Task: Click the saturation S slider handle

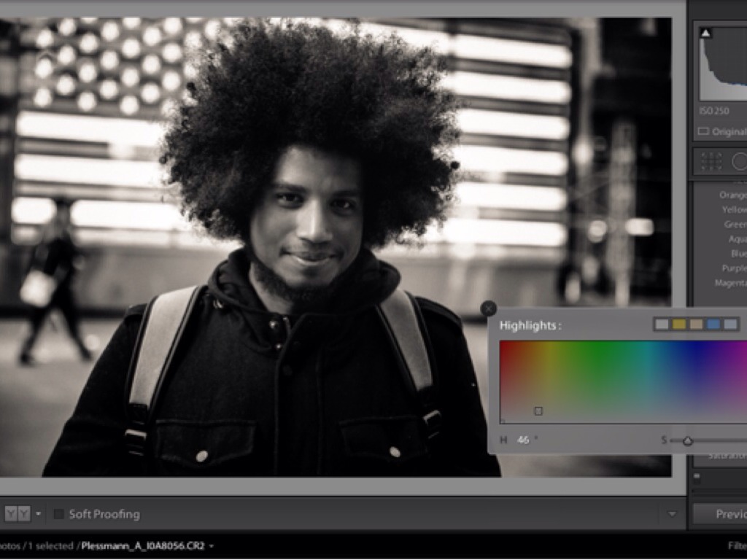Action: pos(687,440)
